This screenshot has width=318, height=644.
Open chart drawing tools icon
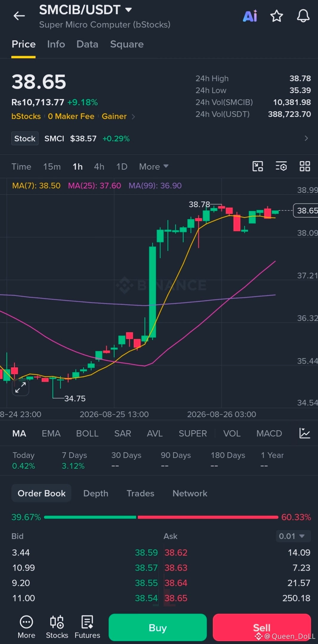[x=258, y=166]
